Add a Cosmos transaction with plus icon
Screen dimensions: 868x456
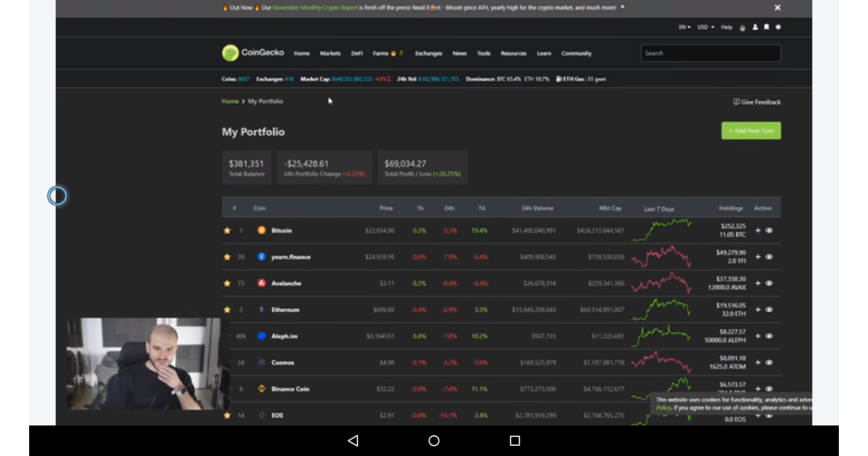point(757,362)
